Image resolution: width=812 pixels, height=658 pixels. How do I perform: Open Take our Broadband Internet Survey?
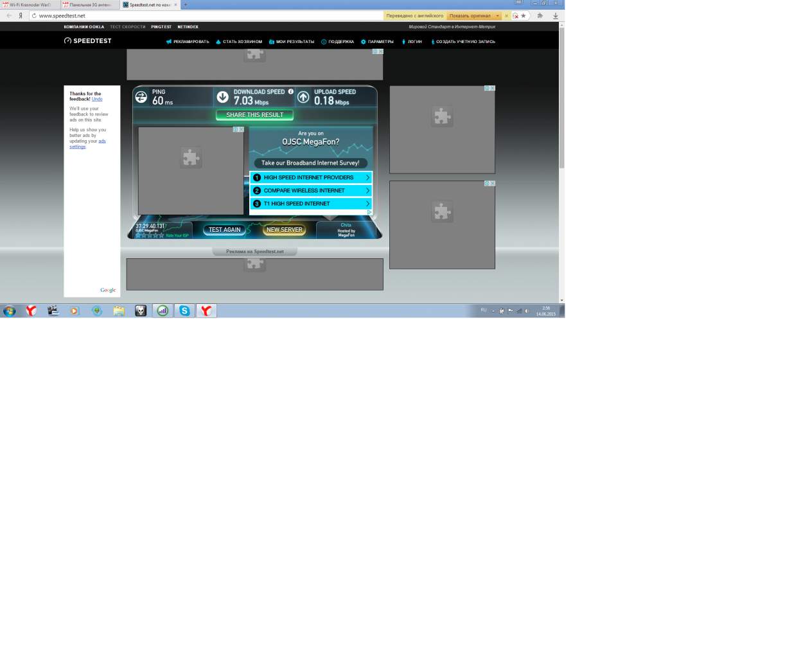click(x=310, y=163)
